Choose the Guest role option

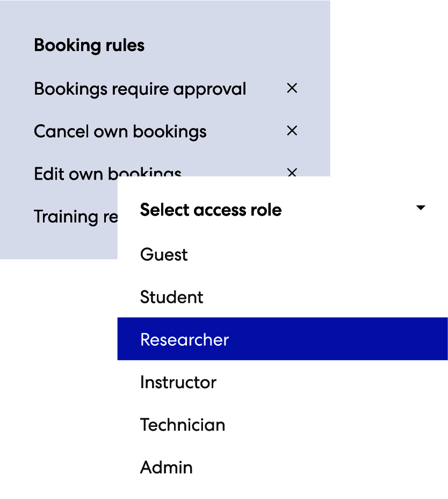[x=164, y=254]
